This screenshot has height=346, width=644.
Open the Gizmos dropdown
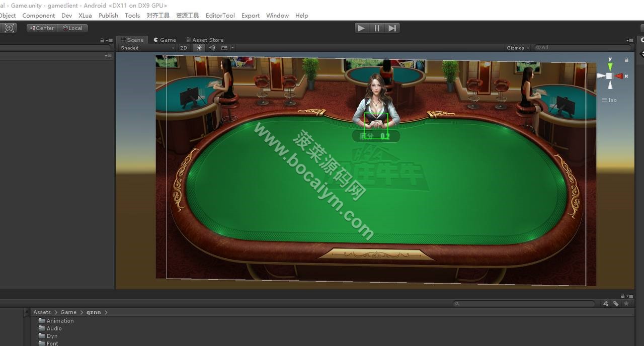click(518, 48)
